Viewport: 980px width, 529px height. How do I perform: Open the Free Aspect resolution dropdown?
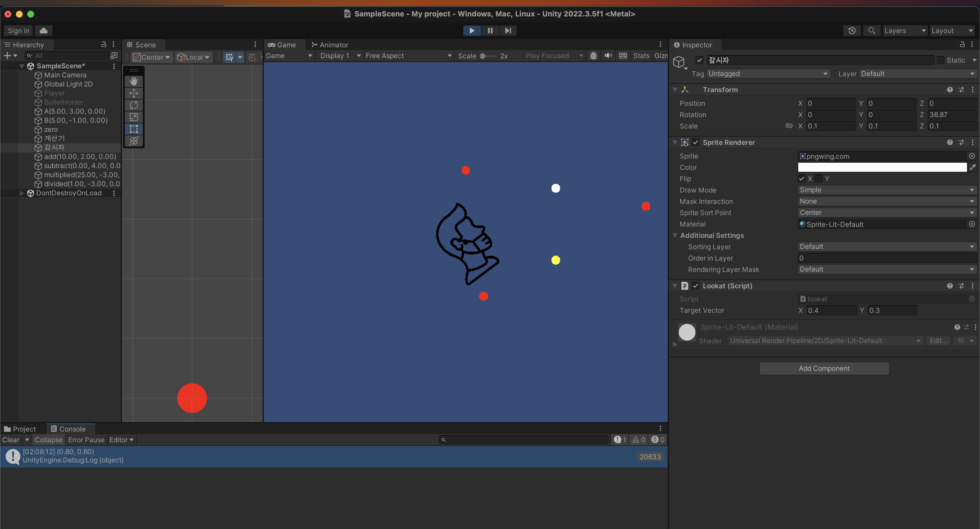(x=408, y=56)
